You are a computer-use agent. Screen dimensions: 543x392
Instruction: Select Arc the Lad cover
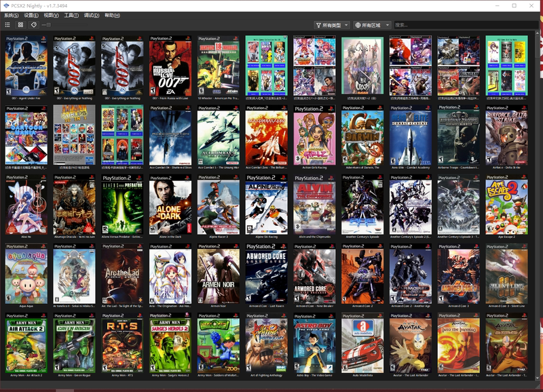click(122, 274)
